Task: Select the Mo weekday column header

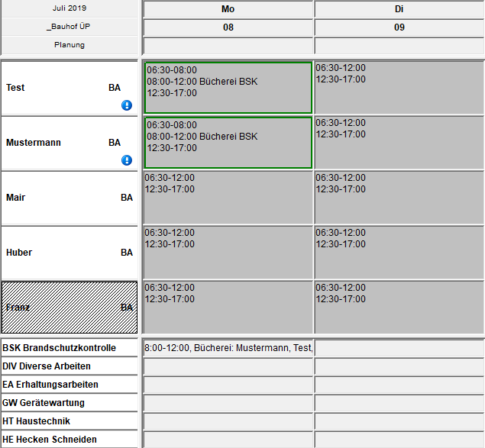Action: 228,9
